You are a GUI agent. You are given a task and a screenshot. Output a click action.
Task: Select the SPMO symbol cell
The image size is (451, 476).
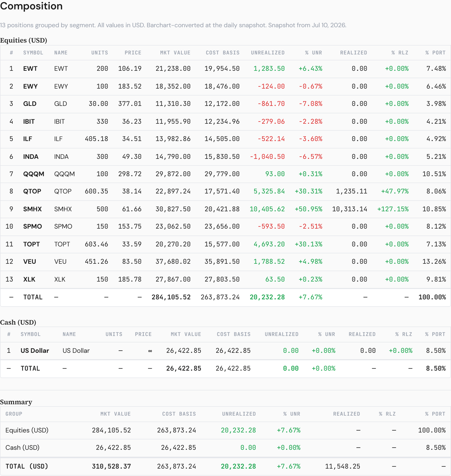(x=32, y=226)
